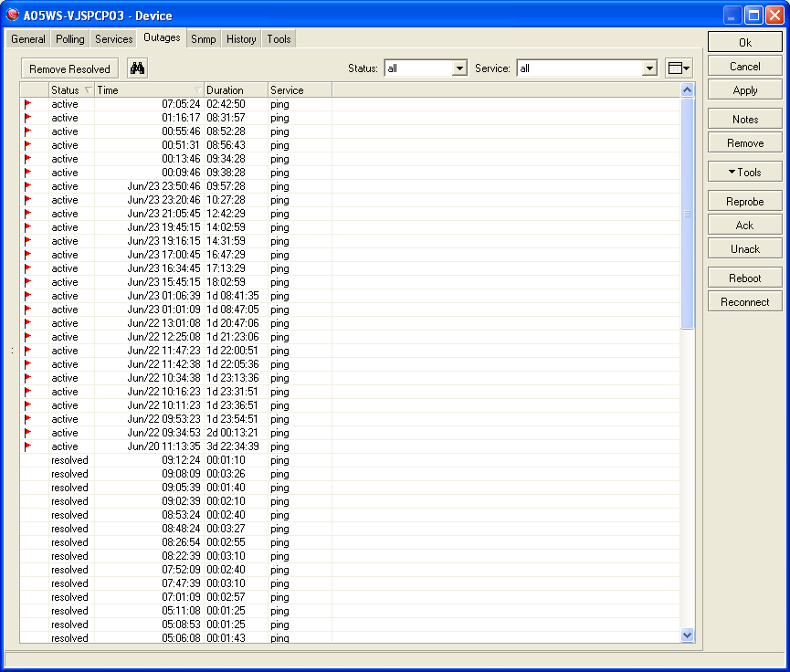Click red flag of Jun/23 01:06:39 outage
The height and width of the screenshot is (672, 790).
pyautogui.click(x=27, y=296)
